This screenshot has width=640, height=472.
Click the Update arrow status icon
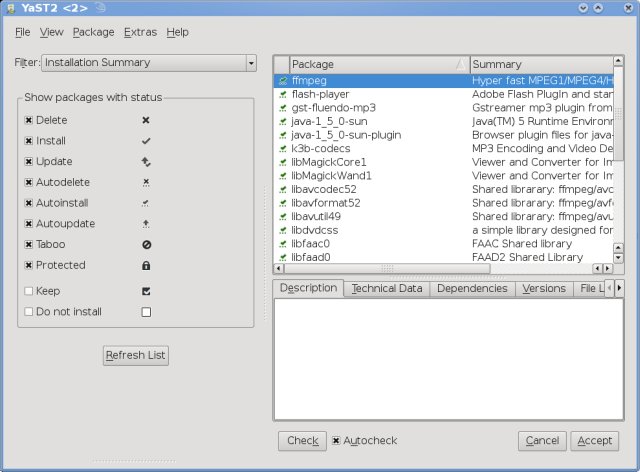[146, 162]
